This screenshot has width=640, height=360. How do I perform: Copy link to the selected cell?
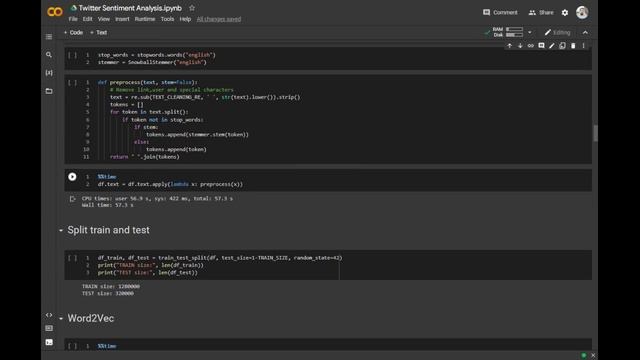(x=531, y=46)
